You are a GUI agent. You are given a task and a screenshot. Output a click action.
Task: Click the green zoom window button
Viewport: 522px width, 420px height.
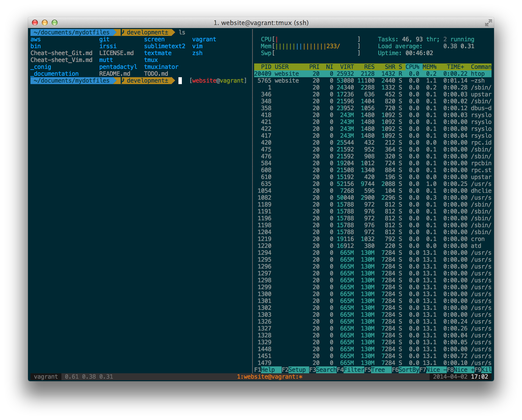click(55, 23)
